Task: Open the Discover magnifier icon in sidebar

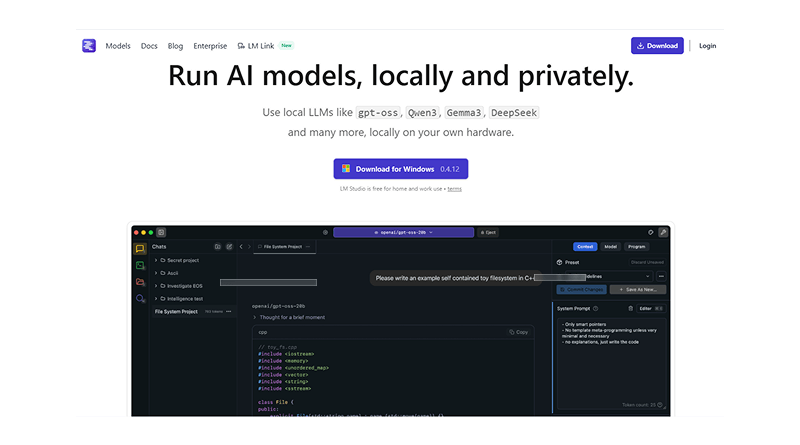Action: (140, 298)
